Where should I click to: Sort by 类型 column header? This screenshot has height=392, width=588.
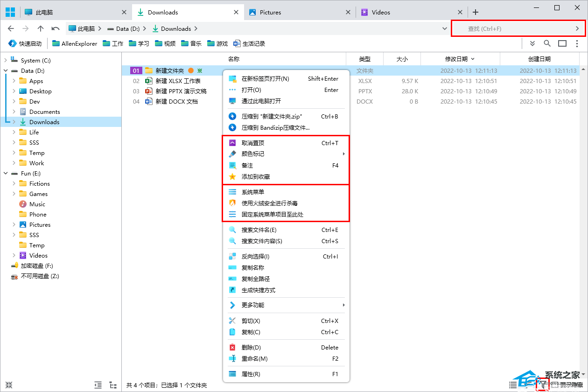tap(364, 59)
